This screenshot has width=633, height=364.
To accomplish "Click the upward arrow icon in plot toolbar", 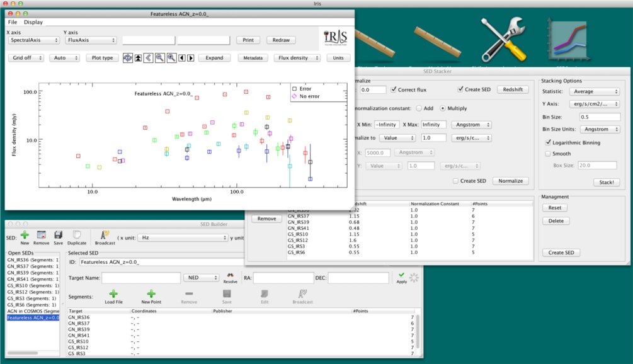I will click(138, 58).
